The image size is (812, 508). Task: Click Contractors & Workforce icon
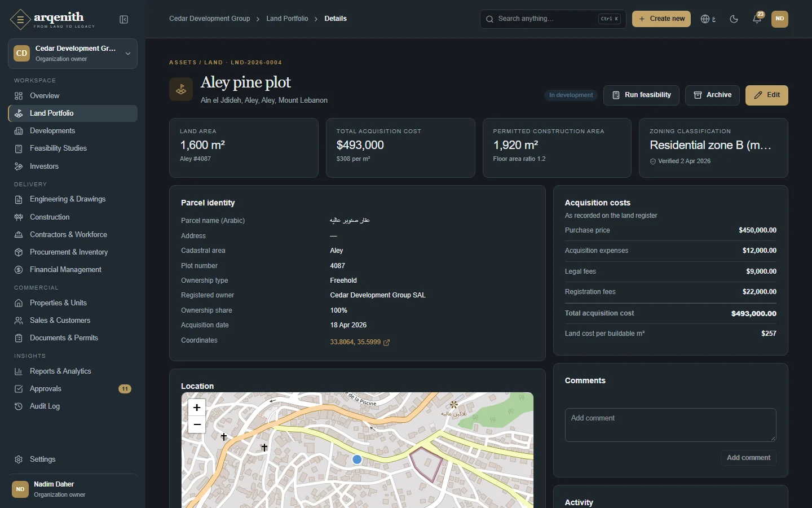point(19,235)
